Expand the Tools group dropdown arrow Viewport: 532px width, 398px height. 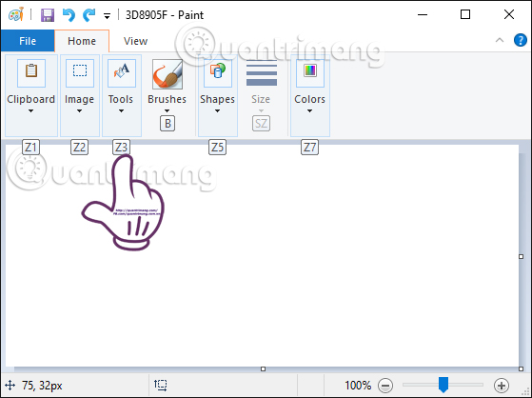121,111
